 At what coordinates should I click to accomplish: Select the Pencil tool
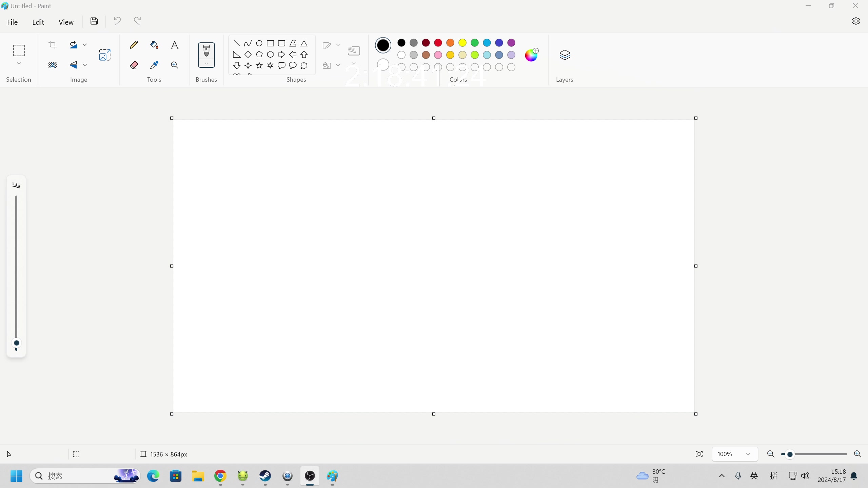coord(134,45)
